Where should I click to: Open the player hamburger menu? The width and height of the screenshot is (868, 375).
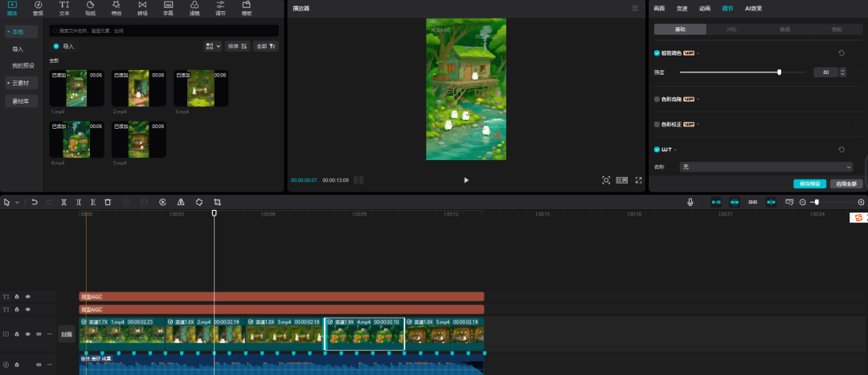635,8
